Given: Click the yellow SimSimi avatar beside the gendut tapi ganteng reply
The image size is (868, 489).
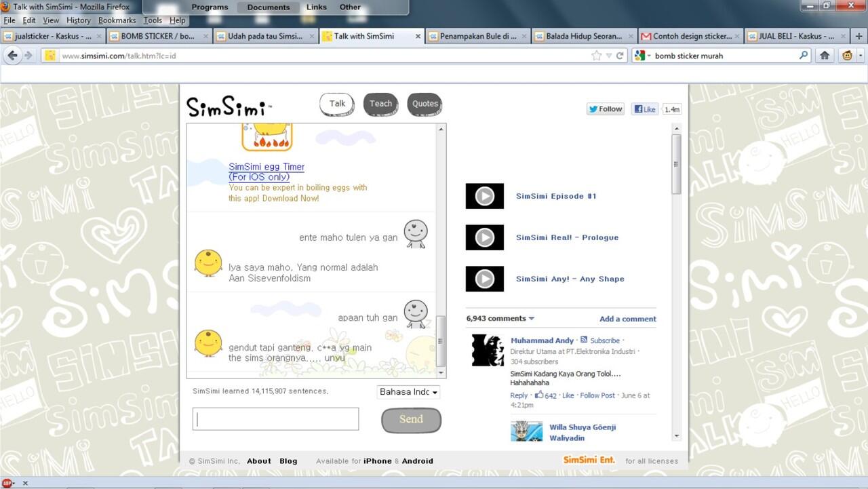Looking at the screenshot, I should 208,343.
